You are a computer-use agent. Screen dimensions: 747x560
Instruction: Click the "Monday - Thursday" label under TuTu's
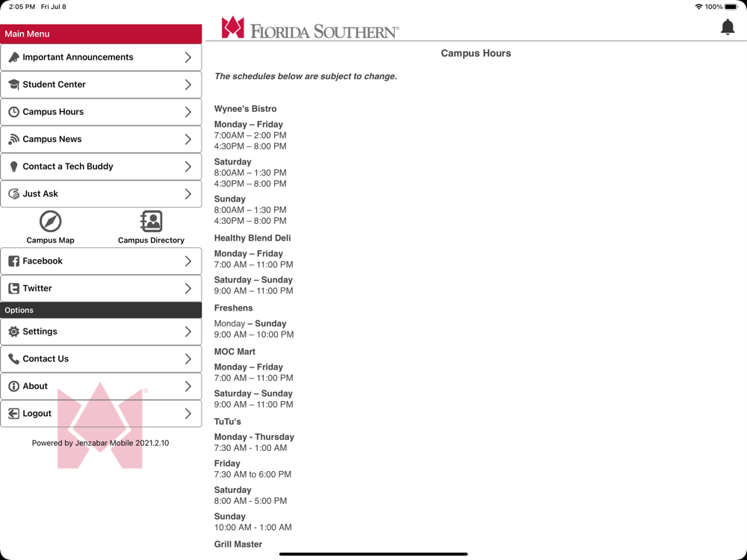(x=254, y=437)
